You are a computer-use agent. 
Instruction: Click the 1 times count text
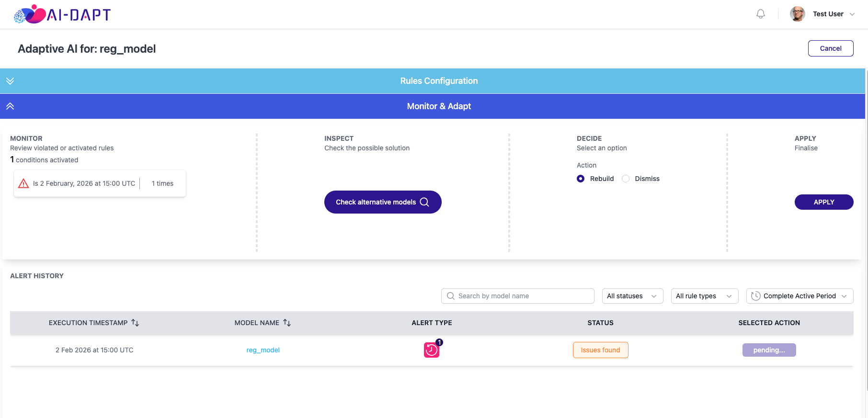[x=162, y=183]
